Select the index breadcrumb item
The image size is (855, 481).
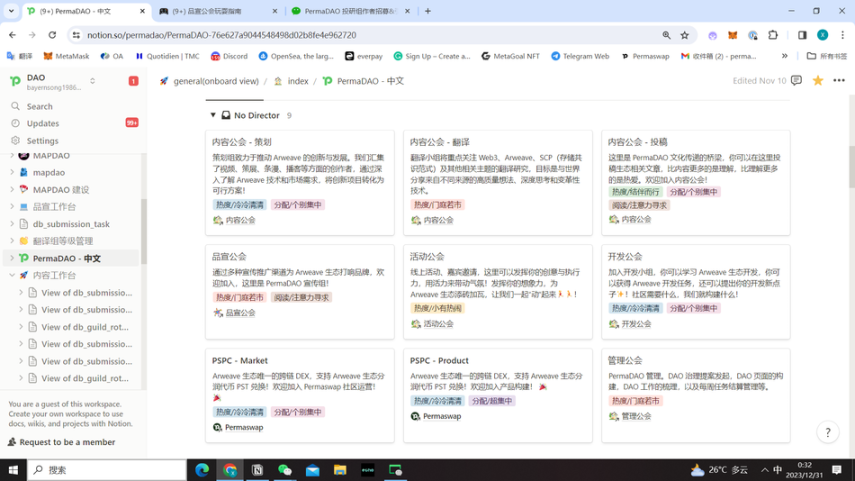click(297, 81)
